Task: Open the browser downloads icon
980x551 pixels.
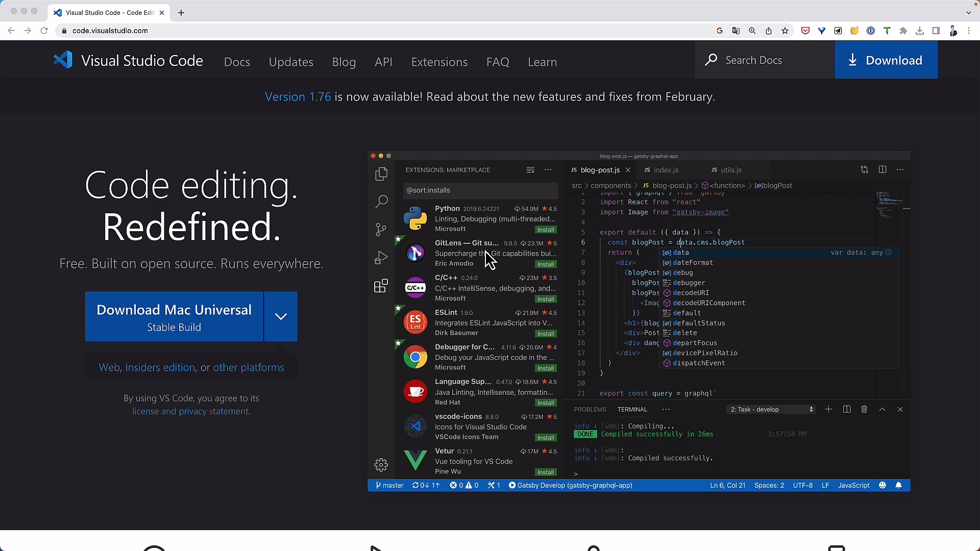Action: pos(920,31)
